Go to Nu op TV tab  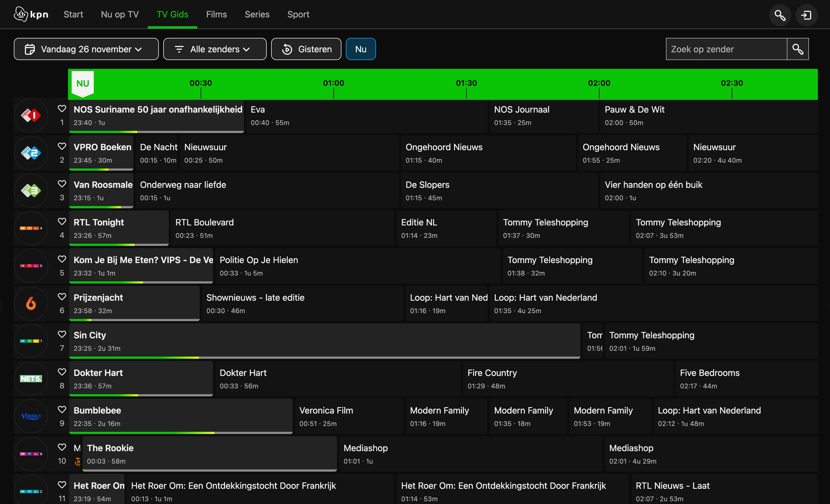[120, 14]
